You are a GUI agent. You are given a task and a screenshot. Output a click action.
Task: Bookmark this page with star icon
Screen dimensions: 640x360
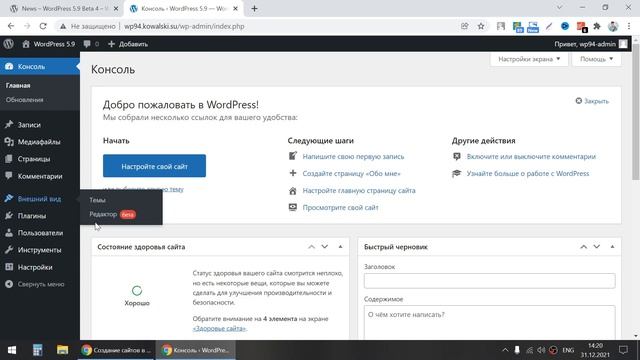point(481,26)
